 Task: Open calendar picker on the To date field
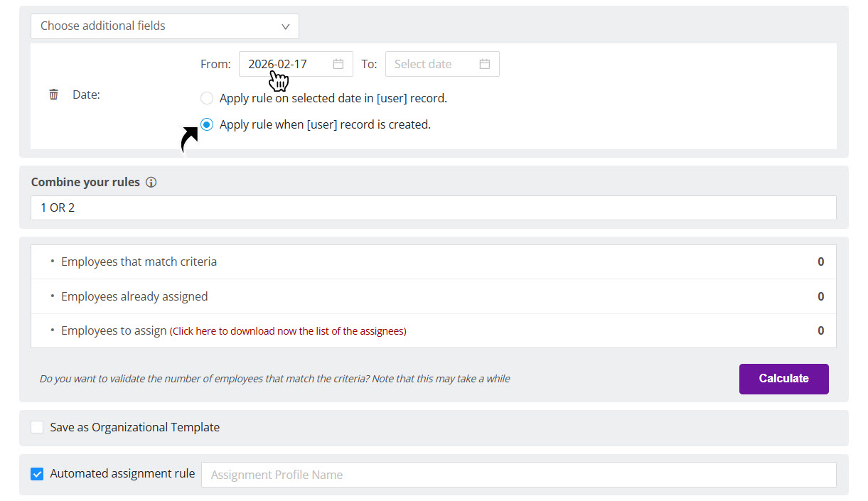485,63
